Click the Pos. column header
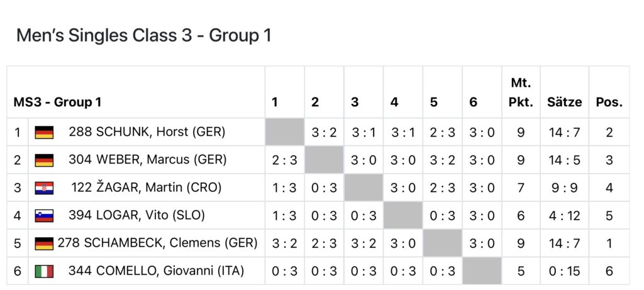This screenshot has height=290, width=644. click(x=609, y=102)
